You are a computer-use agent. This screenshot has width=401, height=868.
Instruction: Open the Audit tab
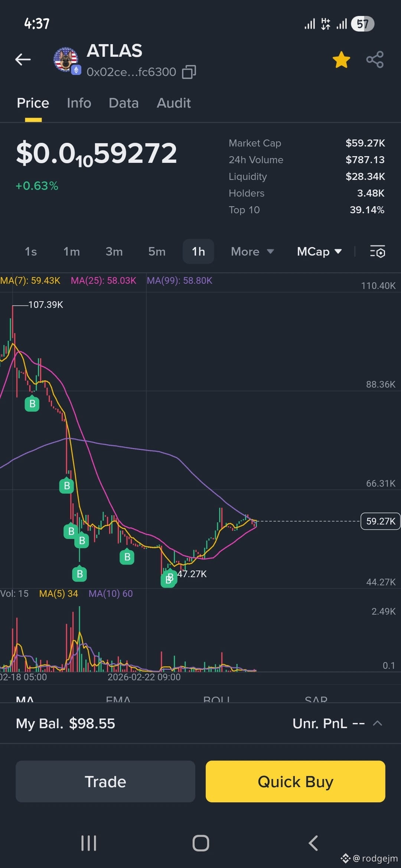174,103
